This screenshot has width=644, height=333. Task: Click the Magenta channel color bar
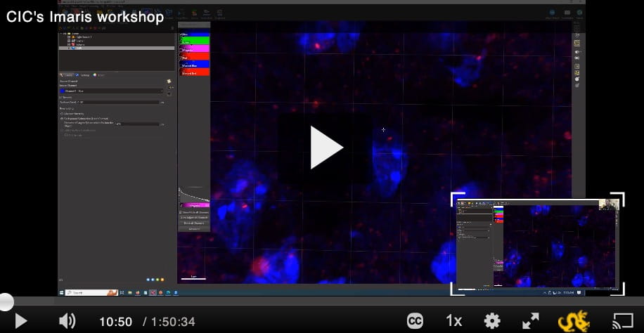click(195, 48)
